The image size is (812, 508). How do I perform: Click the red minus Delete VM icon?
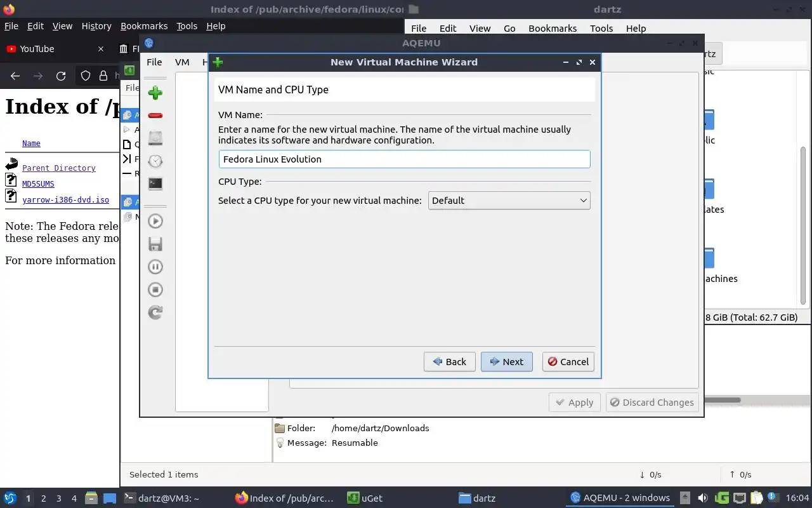tap(155, 116)
